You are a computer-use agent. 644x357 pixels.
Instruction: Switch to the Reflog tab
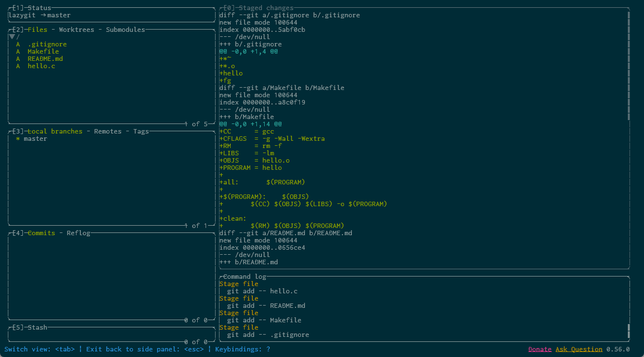pos(78,233)
